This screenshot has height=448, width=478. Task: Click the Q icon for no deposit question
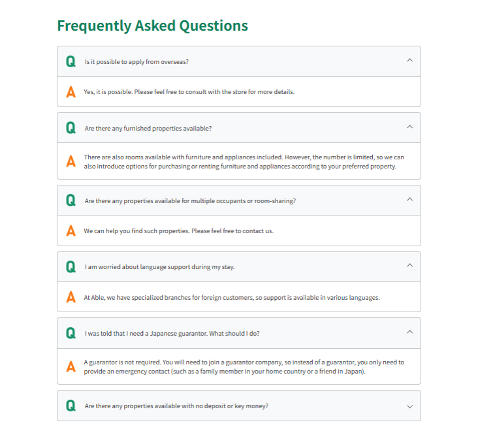click(71, 406)
